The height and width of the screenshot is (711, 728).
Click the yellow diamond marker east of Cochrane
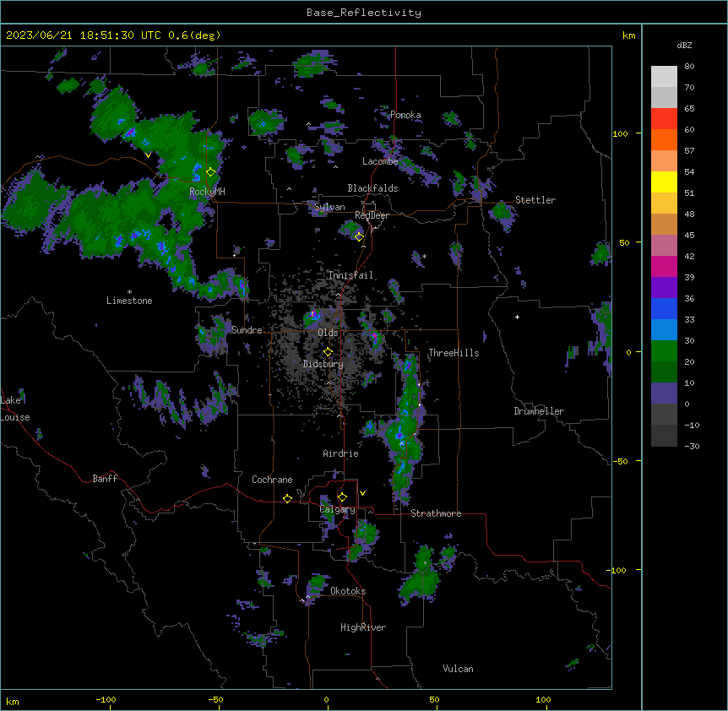[x=287, y=498]
